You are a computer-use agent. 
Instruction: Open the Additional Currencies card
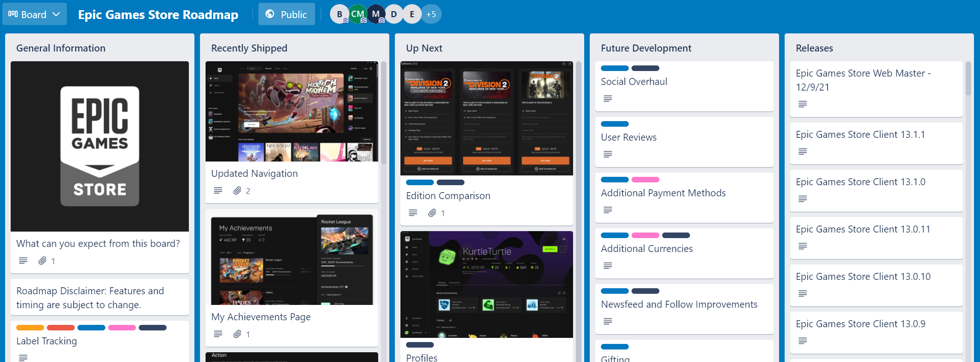pyautogui.click(x=684, y=253)
